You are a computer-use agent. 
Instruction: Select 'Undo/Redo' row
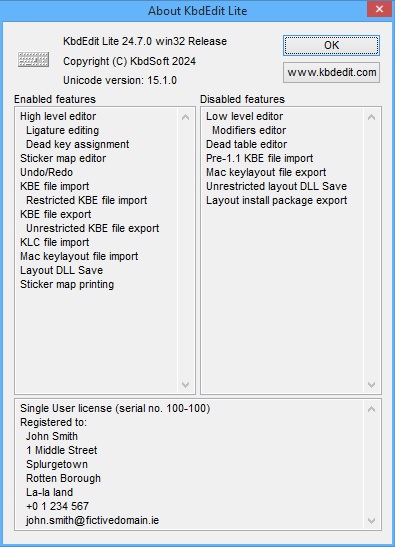[x=46, y=172]
